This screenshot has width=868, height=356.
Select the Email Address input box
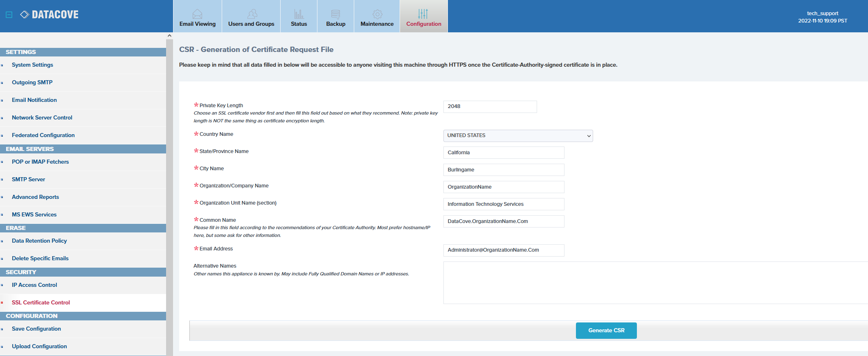click(x=504, y=250)
